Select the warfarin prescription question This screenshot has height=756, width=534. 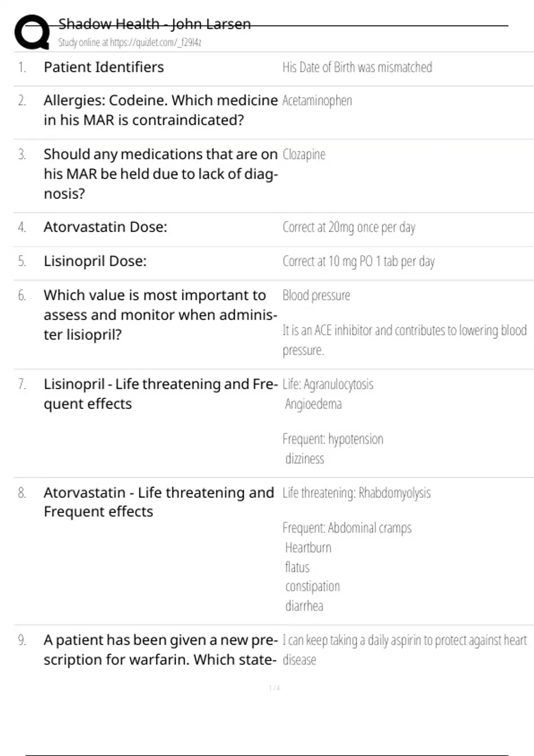point(160,650)
